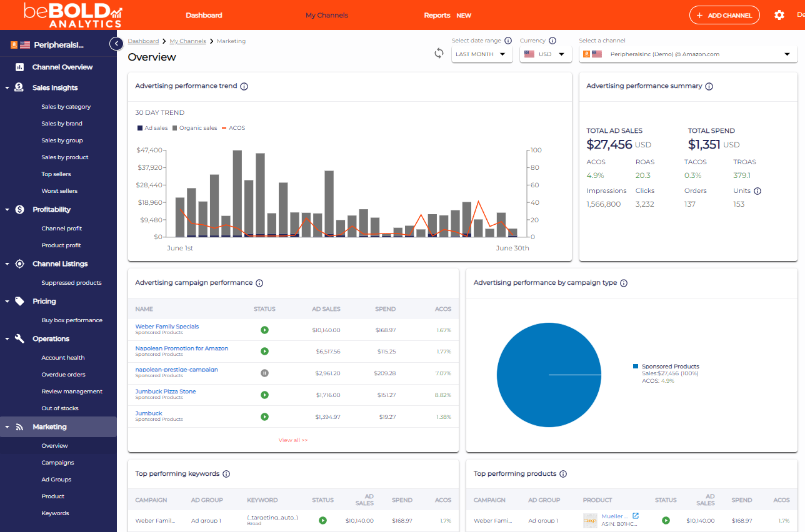805x532 pixels.
Task: Open the LAST MONTH date range dropdown
Action: pos(482,54)
